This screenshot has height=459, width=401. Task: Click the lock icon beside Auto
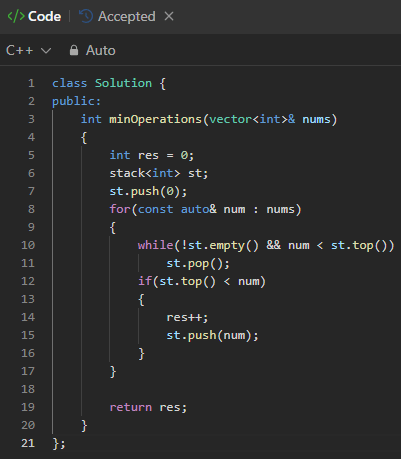(x=74, y=50)
